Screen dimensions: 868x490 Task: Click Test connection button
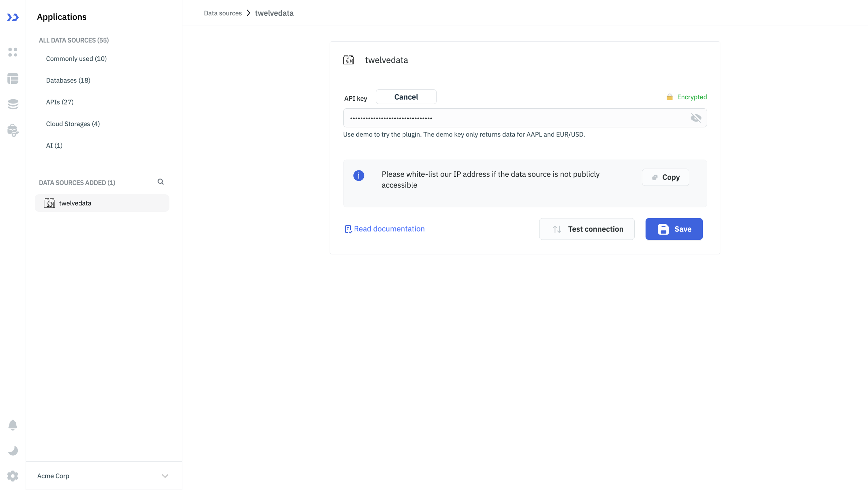point(587,229)
